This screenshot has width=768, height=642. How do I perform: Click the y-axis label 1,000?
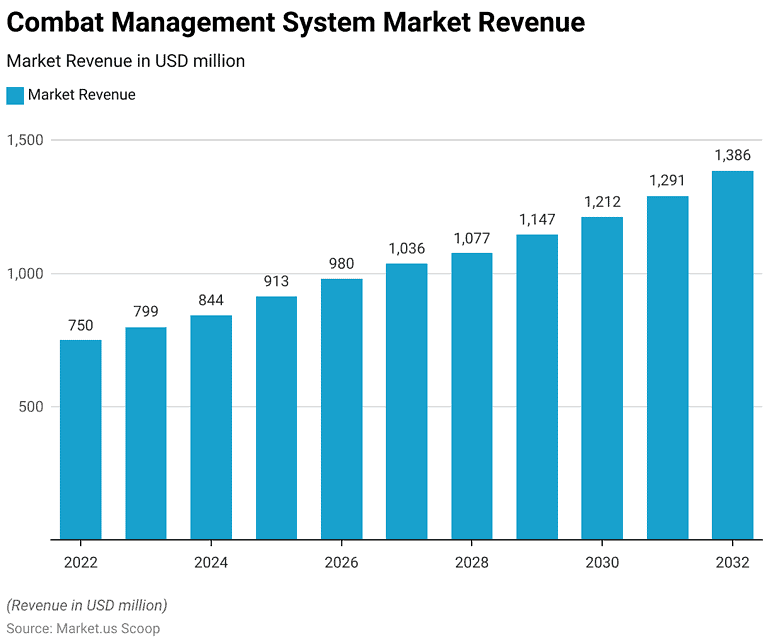click(25, 274)
